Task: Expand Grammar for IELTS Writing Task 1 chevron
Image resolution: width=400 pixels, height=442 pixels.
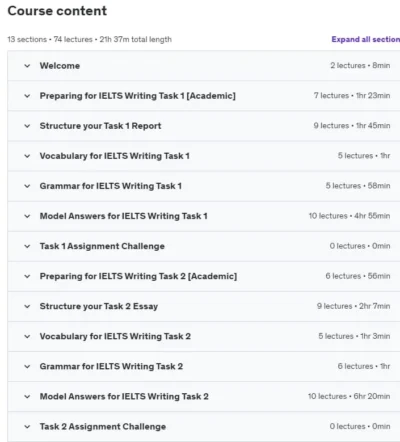Action: tap(27, 186)
